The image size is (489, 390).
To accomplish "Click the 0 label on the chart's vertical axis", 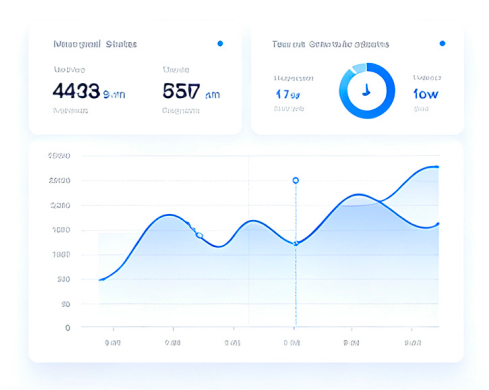I will [x=68, y=328].
